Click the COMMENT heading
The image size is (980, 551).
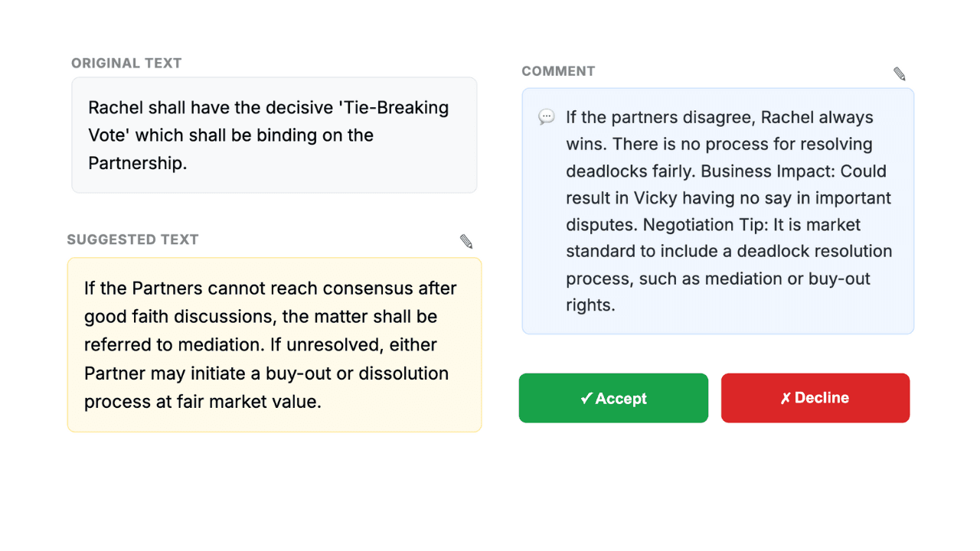(558, 71)
